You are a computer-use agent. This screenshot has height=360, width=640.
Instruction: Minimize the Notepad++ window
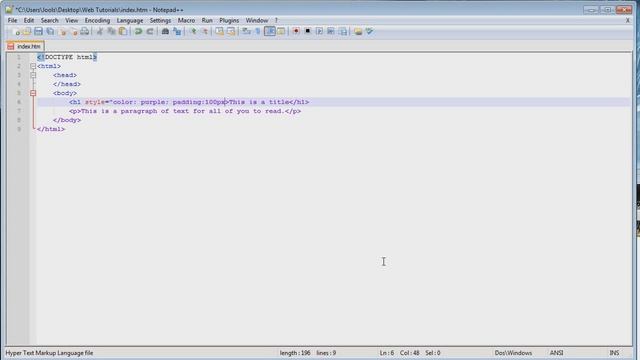tap(590, 9)
